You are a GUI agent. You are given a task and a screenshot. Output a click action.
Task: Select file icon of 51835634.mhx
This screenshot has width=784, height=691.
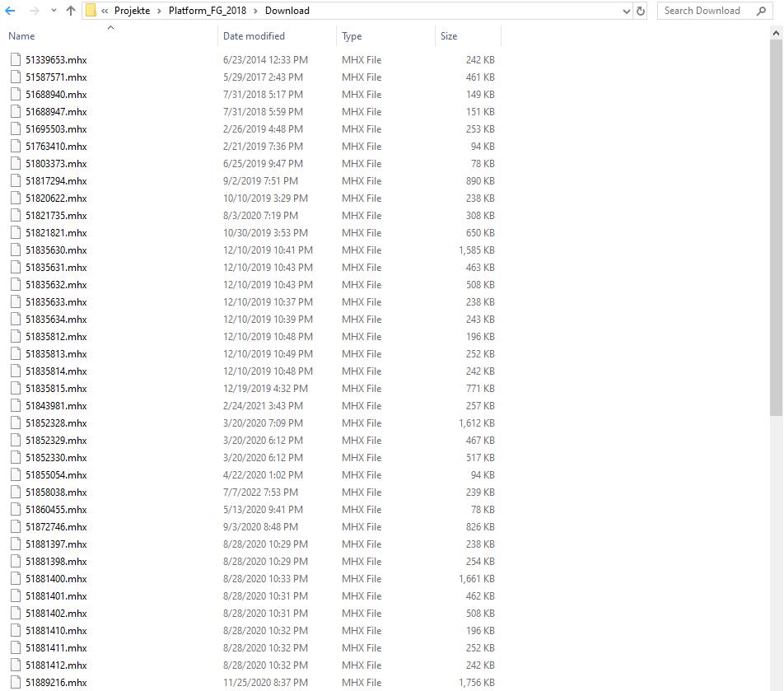[x=16, y=319]
